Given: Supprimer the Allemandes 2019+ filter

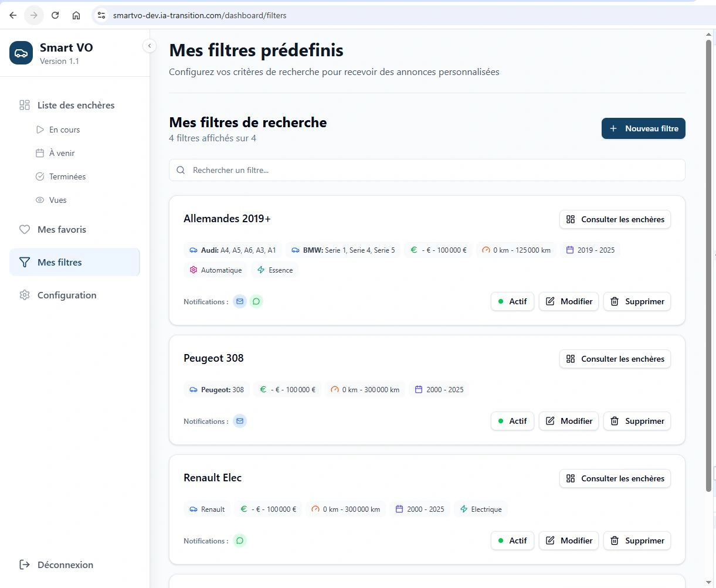Looking at the screenshot, I should [637, 301].
